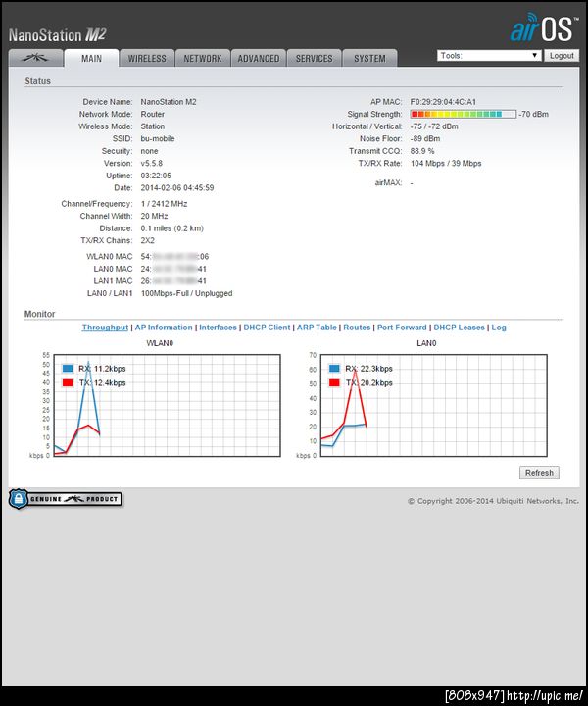Click the TX/RX Chains value 2X2
Image resolution: width=588 pixels, height=706 pixels.
pos(148,240)
